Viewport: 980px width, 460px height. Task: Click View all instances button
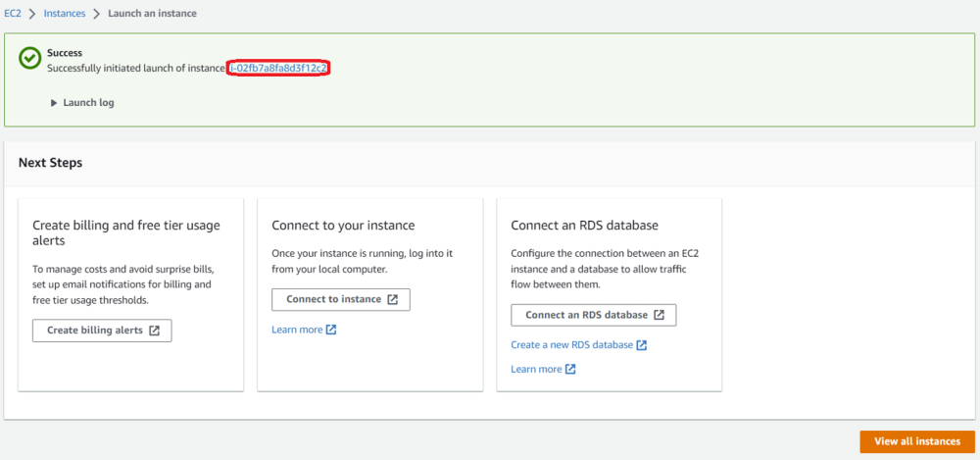coord(917,441)
